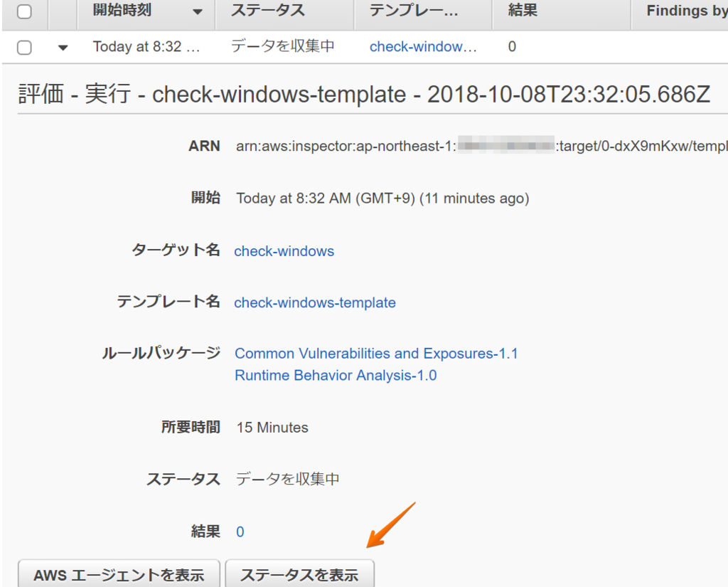728x587 pixels.
Task: Open Common Vulnerabilities and Exposures-1.1 link
Action: click(x=376, y=353)
